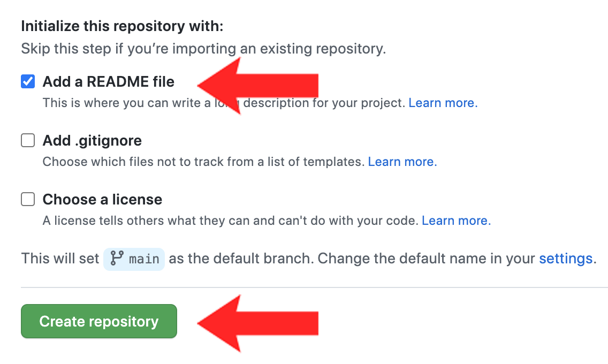Image resolution: width=608 pixels, height=364 pixels.
Task: Open Learn more link for .gitignore templates
Action: (x=402, y=162)
